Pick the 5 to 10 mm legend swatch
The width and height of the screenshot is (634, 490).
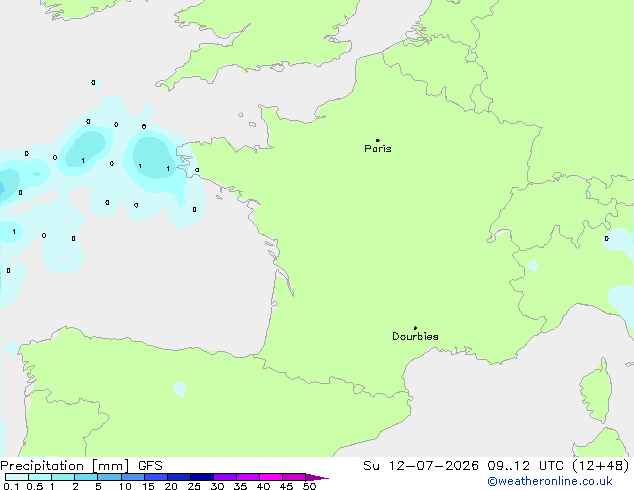tap(109, 477)
